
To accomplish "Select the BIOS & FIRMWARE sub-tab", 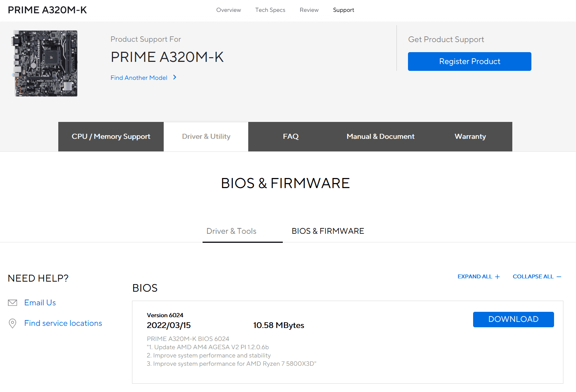I will [x=328, y=231].
